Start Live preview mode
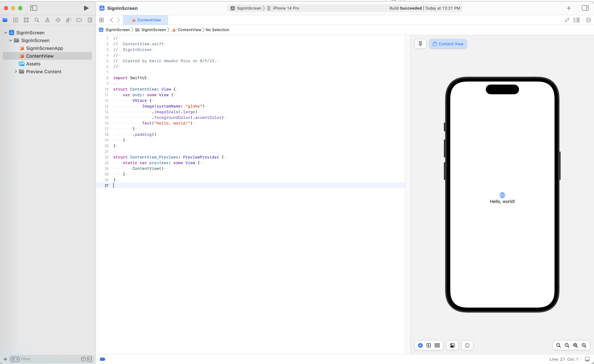Image resolution: width=594 pixels, height=364 pixels. point(420,345)
